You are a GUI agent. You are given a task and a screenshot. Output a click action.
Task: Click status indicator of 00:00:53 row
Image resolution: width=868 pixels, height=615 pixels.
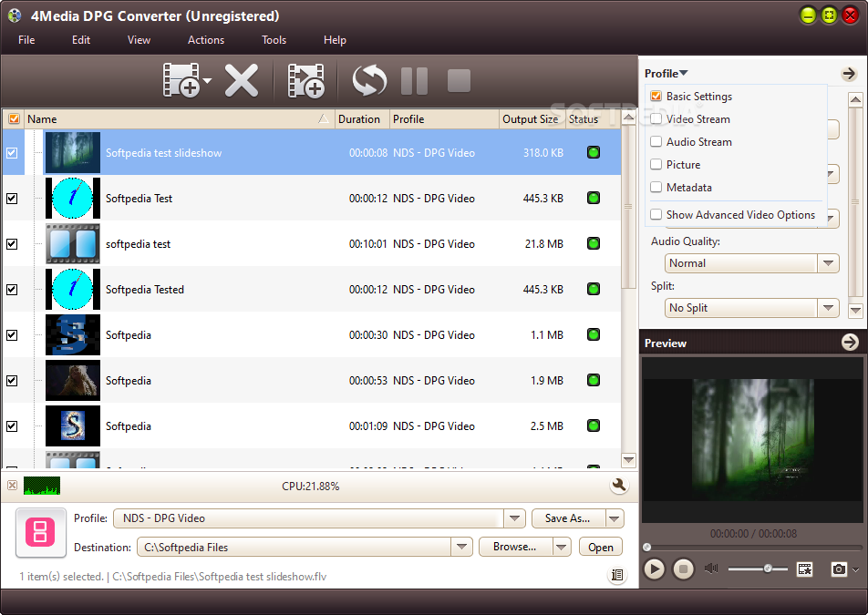click(594, 380)
